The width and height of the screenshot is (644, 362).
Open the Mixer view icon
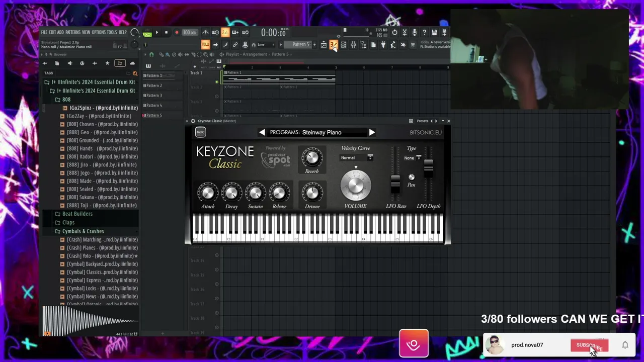pyautogui.click(x=353, y=45)
